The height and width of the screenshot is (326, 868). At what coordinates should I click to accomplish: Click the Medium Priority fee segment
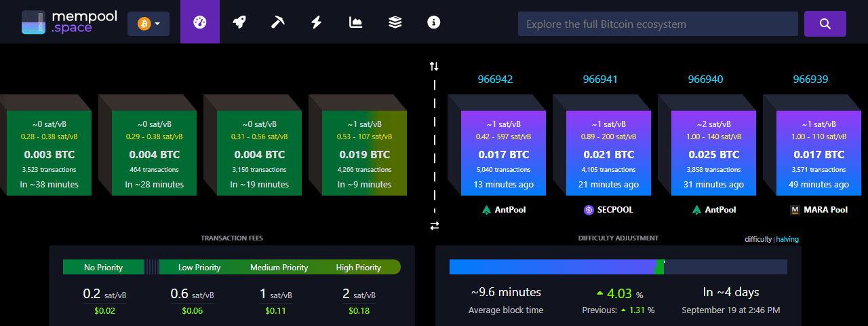tap(279, 267)
